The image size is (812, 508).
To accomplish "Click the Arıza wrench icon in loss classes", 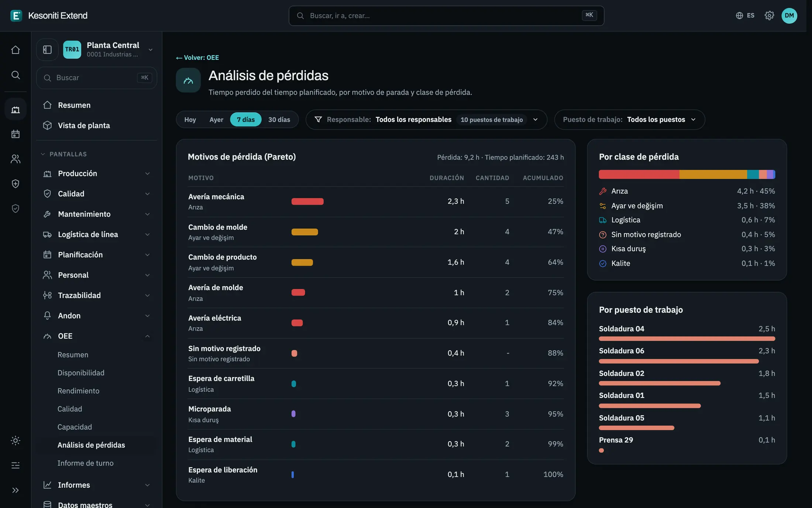I will [x=603, y=191].
